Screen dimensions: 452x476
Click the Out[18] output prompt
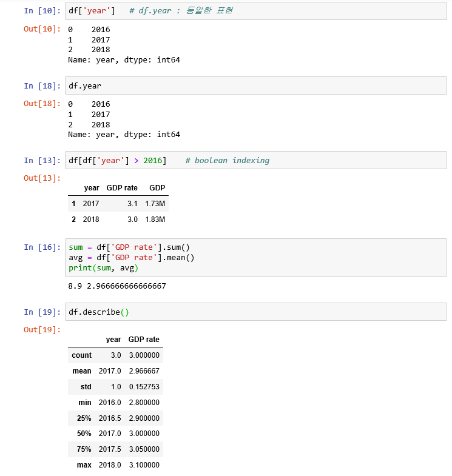point(42,104)
